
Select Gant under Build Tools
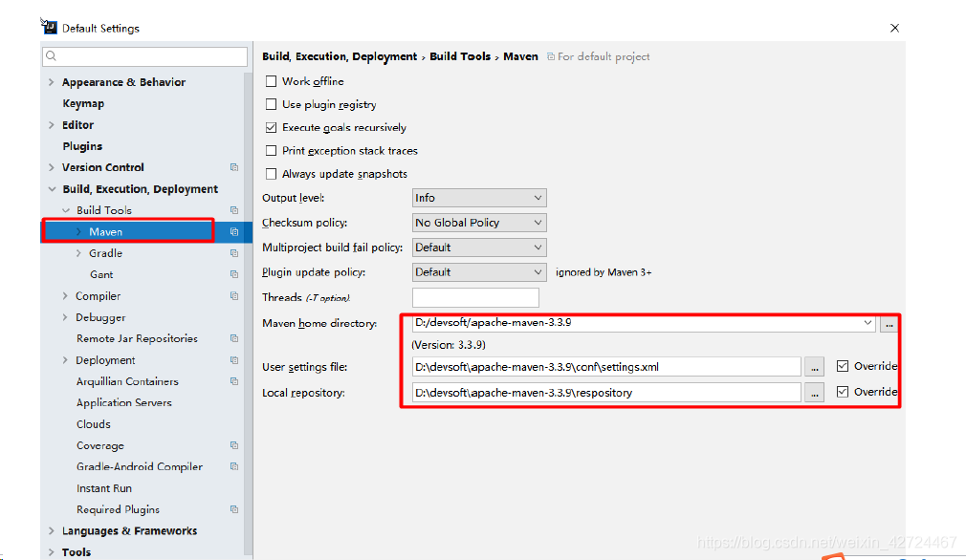(101, 274)
